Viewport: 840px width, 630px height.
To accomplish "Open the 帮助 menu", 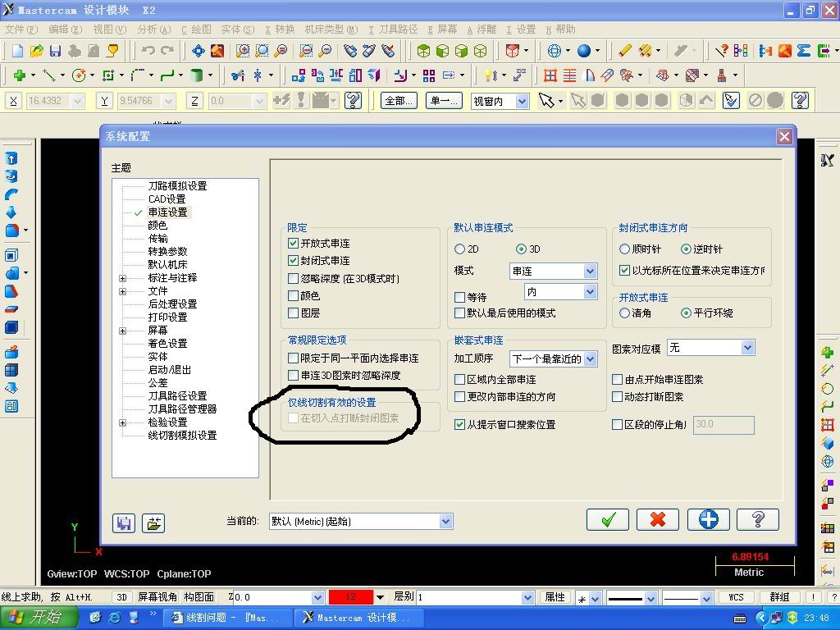I will click(561, 30).
